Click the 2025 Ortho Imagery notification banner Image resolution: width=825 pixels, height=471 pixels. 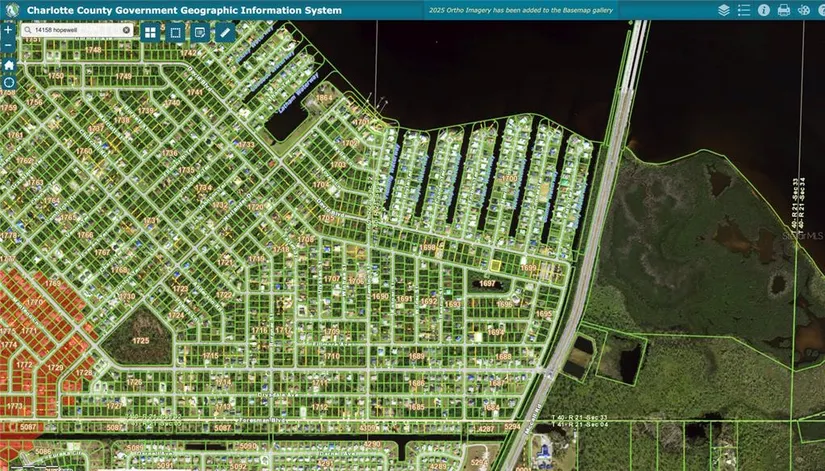[520, 10]
